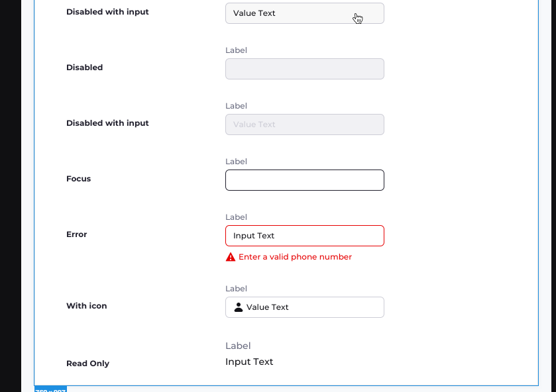Click the Error row heading text
The height and width of the screenshot is (392, 556).
point(76,234)
